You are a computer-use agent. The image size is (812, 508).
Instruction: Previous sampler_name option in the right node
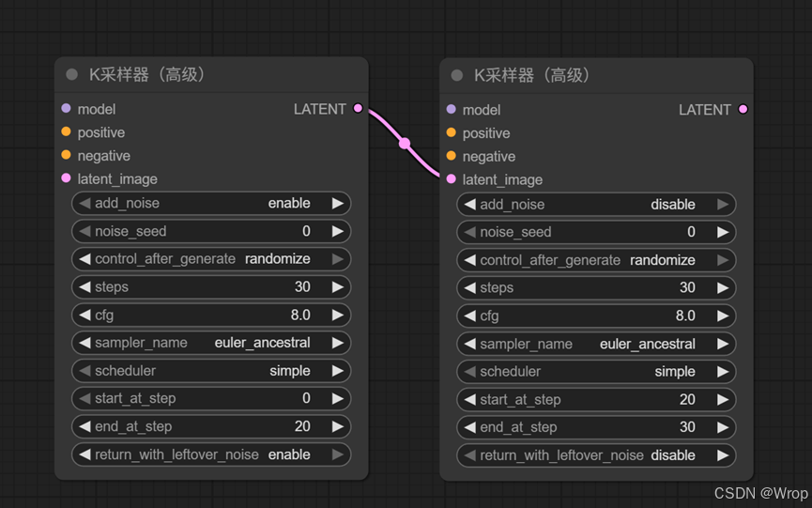[x=470, y=344]
